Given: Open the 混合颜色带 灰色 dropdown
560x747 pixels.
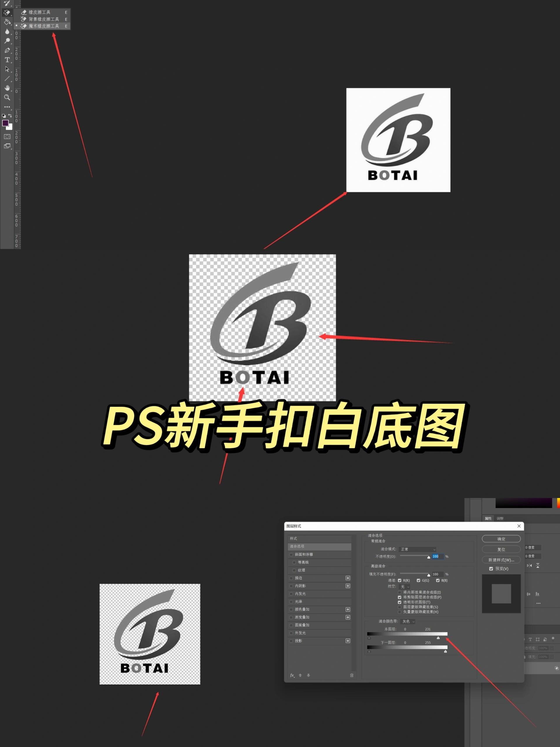Looking at the screenshot, I should click(408, 621).
